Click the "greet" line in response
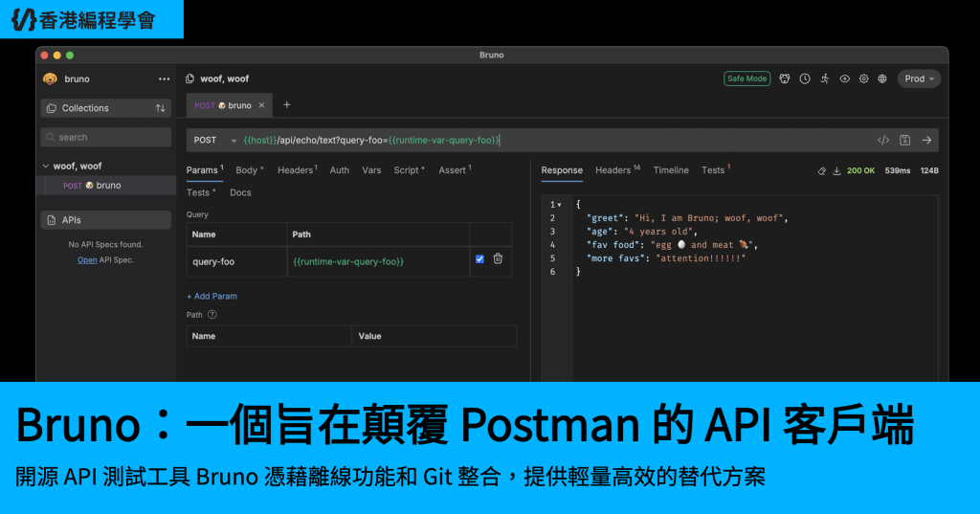This screenshot has height=514, width=980. pos(687,218)
